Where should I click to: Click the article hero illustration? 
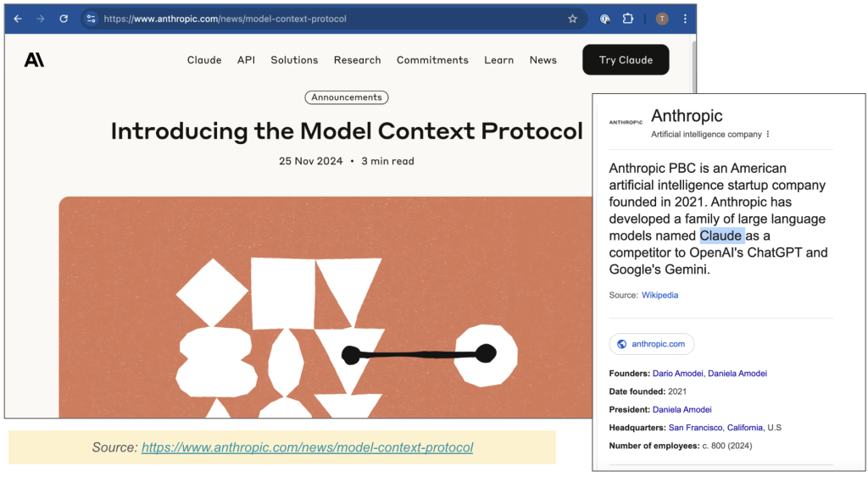(x=325, y=307)
